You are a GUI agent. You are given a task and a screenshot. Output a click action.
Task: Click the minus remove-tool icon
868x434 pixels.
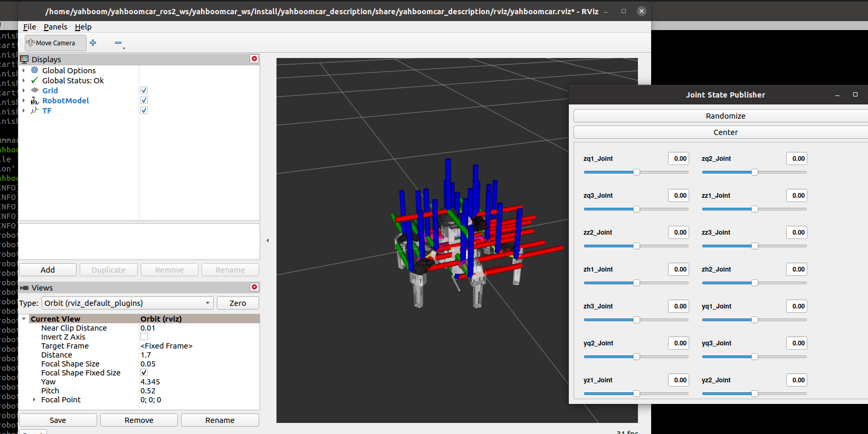(x=118, y=43)
